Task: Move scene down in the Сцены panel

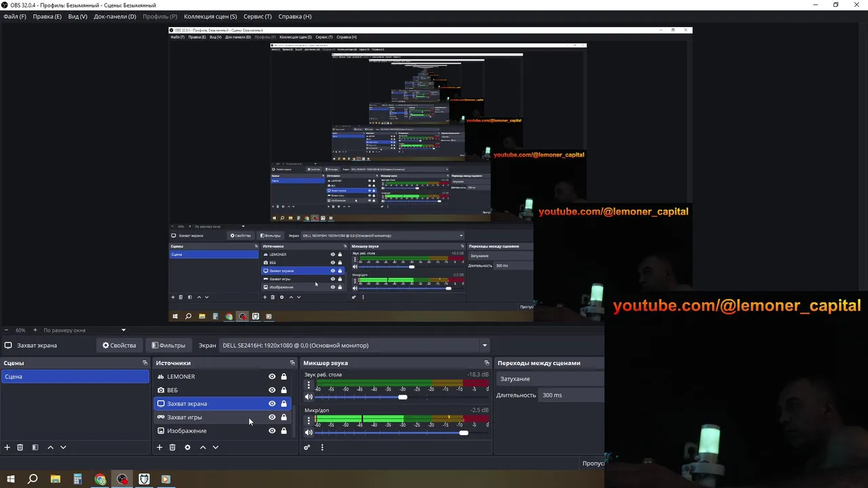Action: [x=63, y=447]
